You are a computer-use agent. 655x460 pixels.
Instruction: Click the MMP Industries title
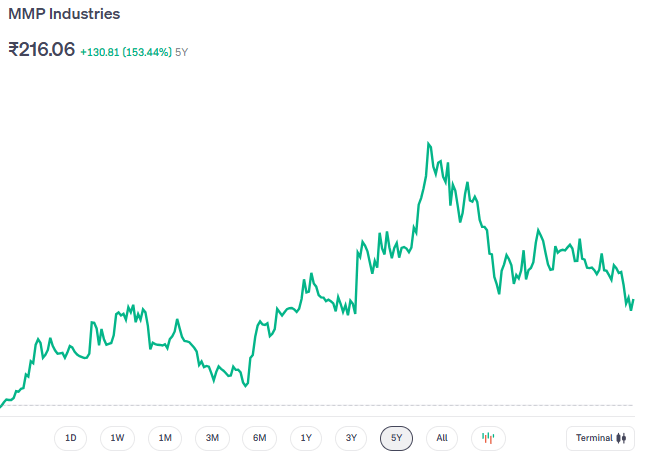(x=64, y=15)
